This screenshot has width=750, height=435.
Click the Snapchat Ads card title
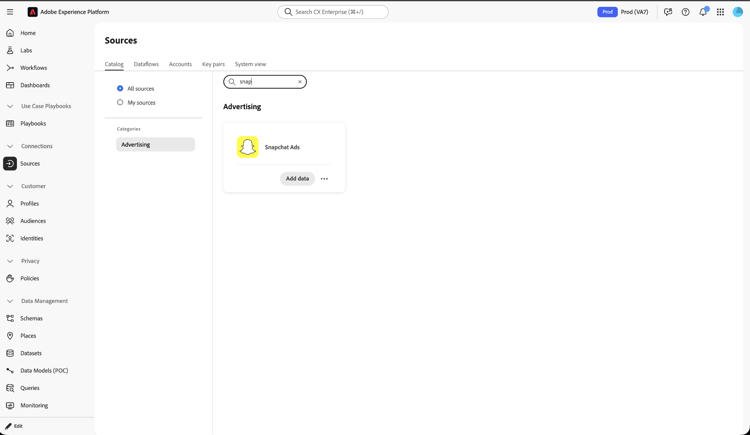(x=282, y=147)
